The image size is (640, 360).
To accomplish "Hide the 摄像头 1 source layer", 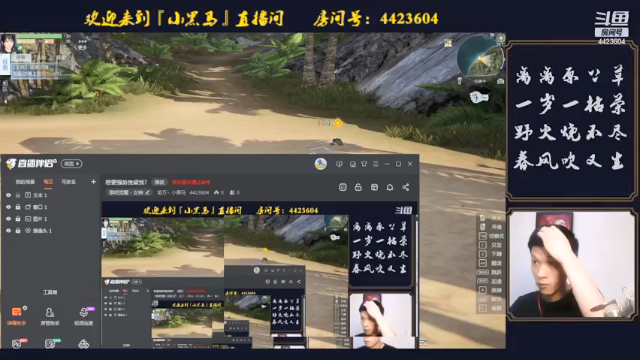I will (9, 231).
